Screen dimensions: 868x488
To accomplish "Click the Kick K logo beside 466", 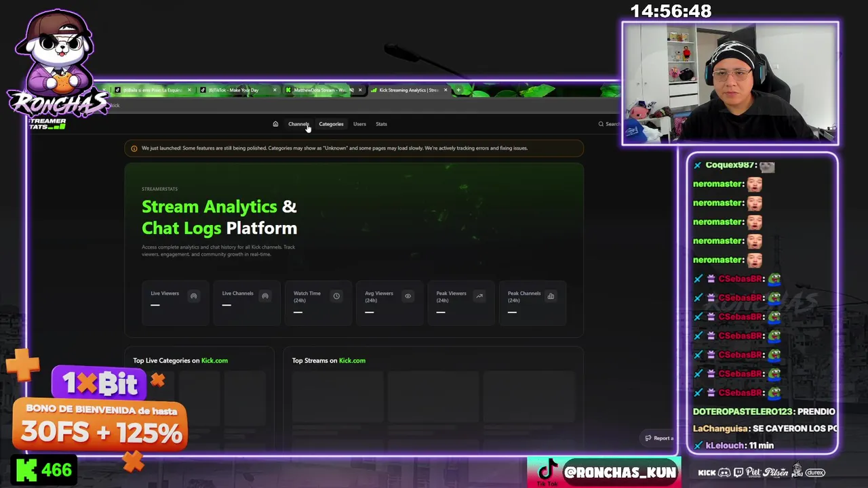I will coord(26,470).
